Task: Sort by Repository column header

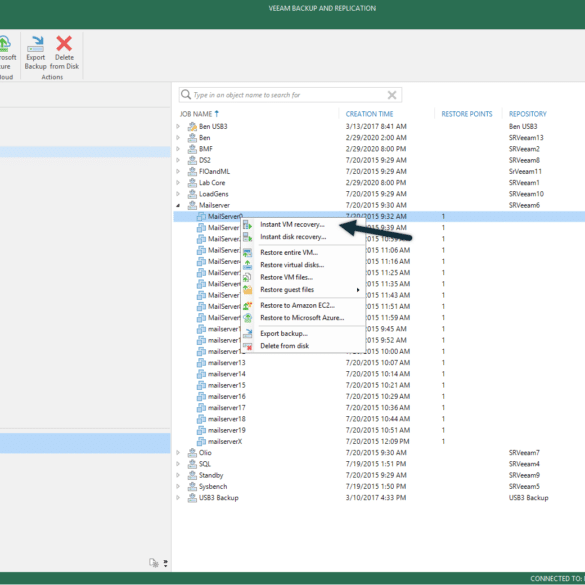Action: [528, 114]
